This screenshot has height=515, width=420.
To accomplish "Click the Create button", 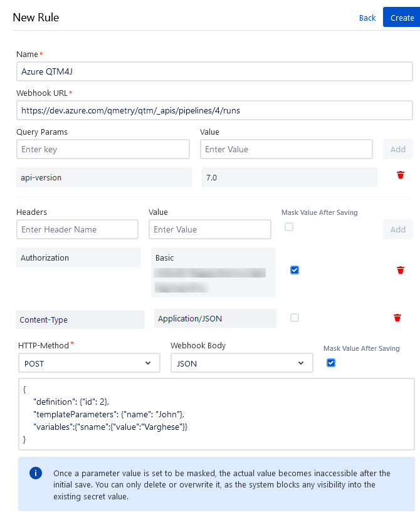I will click(x=401, y=17).
